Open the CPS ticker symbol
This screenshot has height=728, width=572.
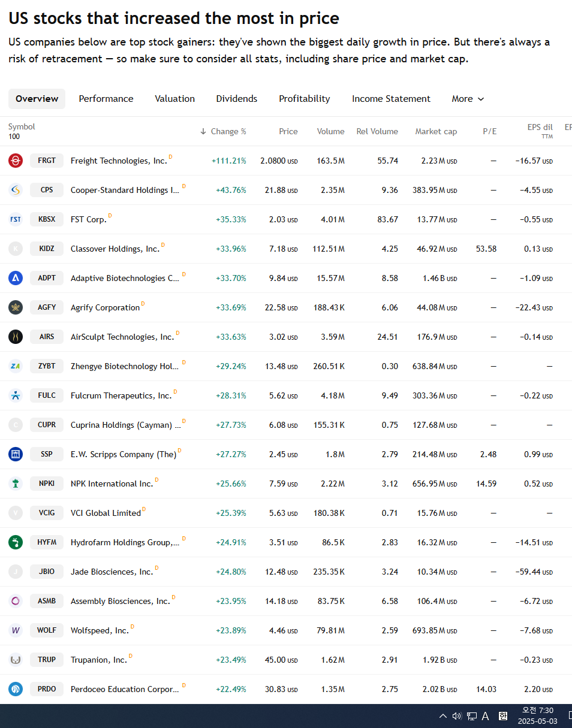tap(47, 190)
